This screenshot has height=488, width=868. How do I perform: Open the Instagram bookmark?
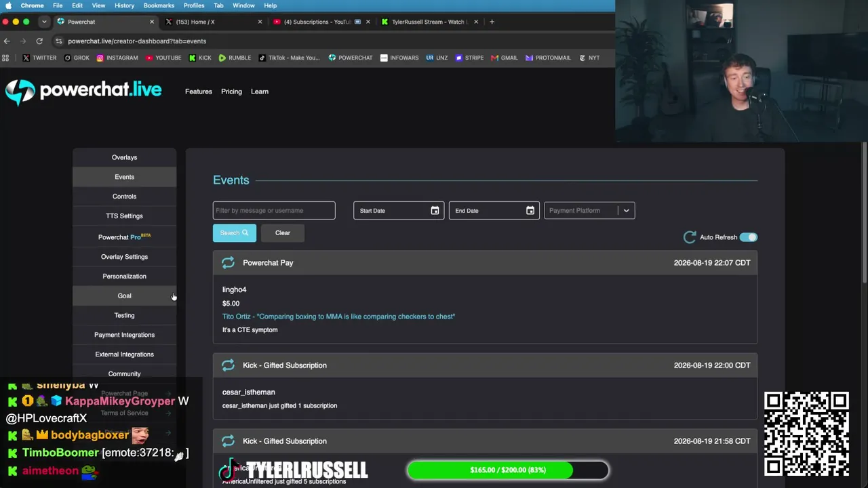click(117, 58)
